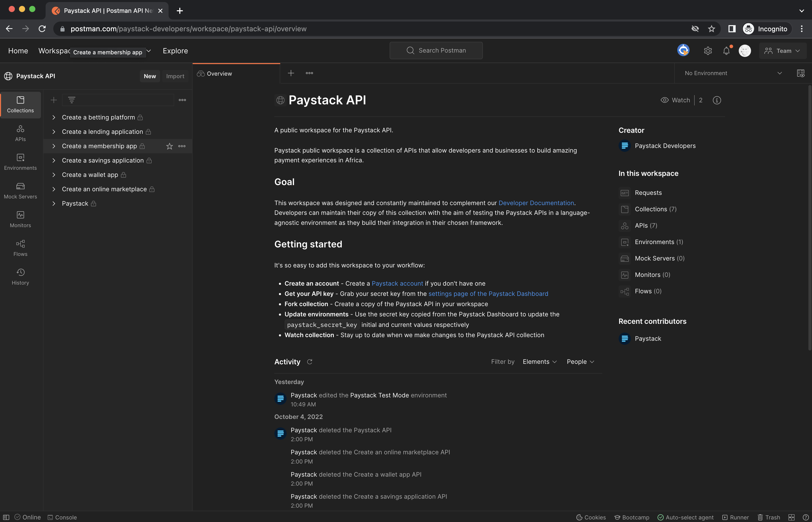The image size is (812, 522).
Task: Toggle Watch on the Paystack API workspace
Action: pos(675,100)
